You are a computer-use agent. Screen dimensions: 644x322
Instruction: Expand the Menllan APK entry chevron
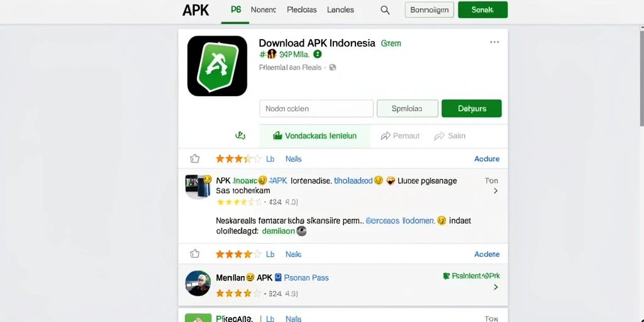click(496, 287)
